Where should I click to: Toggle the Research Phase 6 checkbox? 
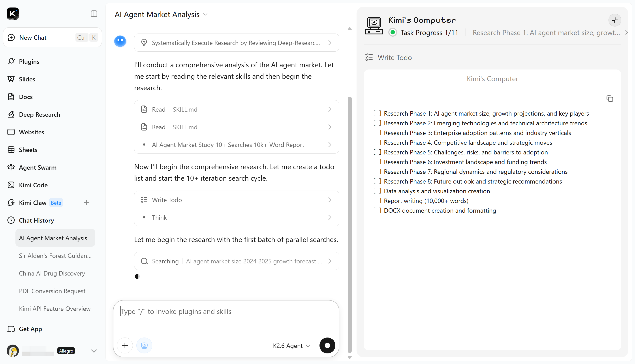pos(377,162)
